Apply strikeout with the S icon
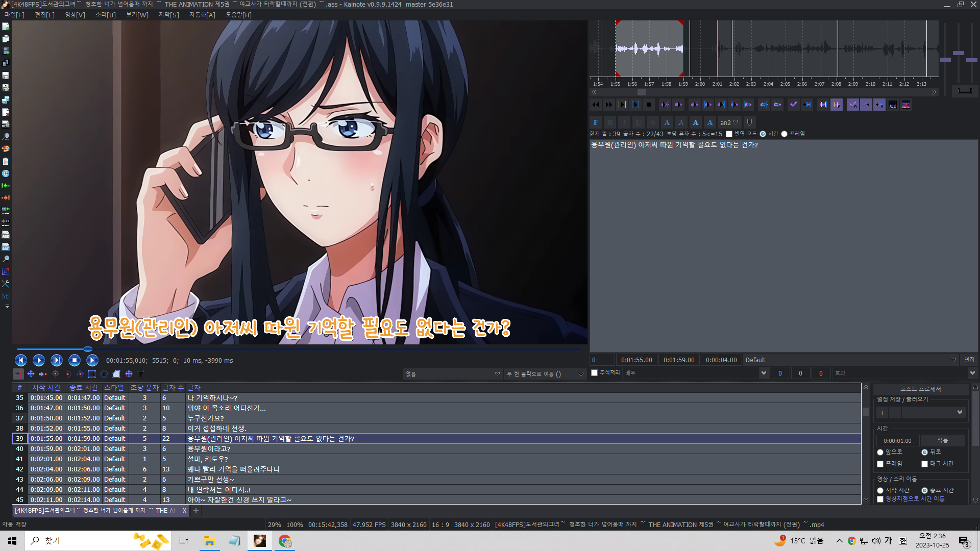980x551 pixels. (653, 122)
